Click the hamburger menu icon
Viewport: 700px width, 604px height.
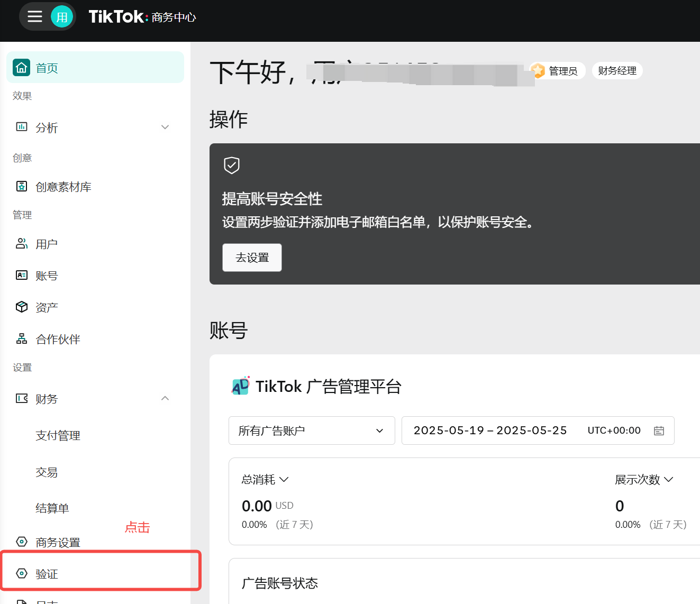[35, 17]
